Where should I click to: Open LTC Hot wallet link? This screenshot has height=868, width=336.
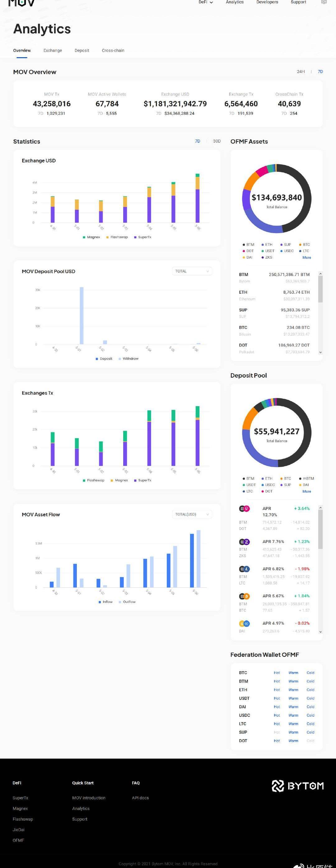[277, 724]
